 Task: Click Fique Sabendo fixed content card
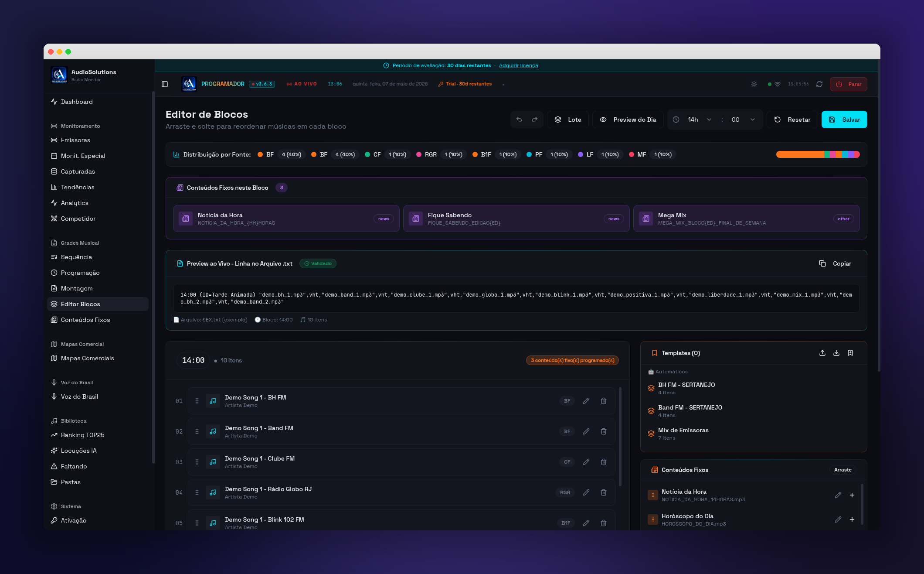516,219
